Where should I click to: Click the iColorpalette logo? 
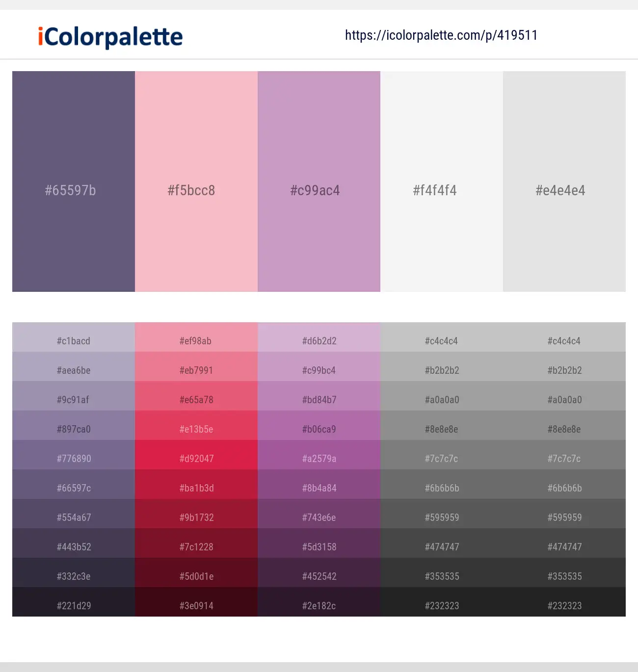(x=110, y=37)
